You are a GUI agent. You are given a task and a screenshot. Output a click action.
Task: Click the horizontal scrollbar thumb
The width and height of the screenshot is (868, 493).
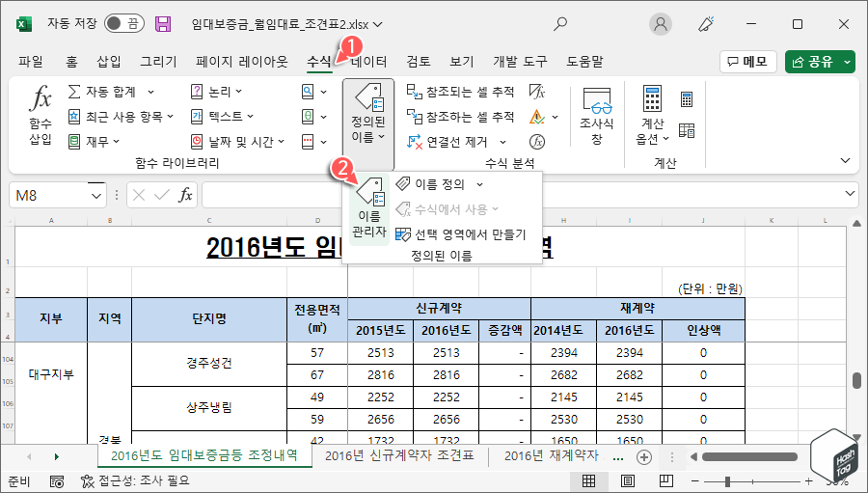(x=749, y=457)
